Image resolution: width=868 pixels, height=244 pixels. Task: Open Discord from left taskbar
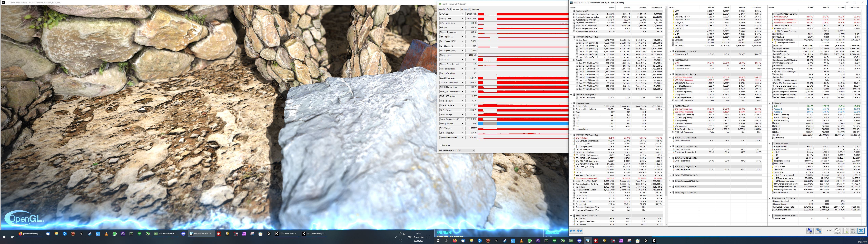183,233
